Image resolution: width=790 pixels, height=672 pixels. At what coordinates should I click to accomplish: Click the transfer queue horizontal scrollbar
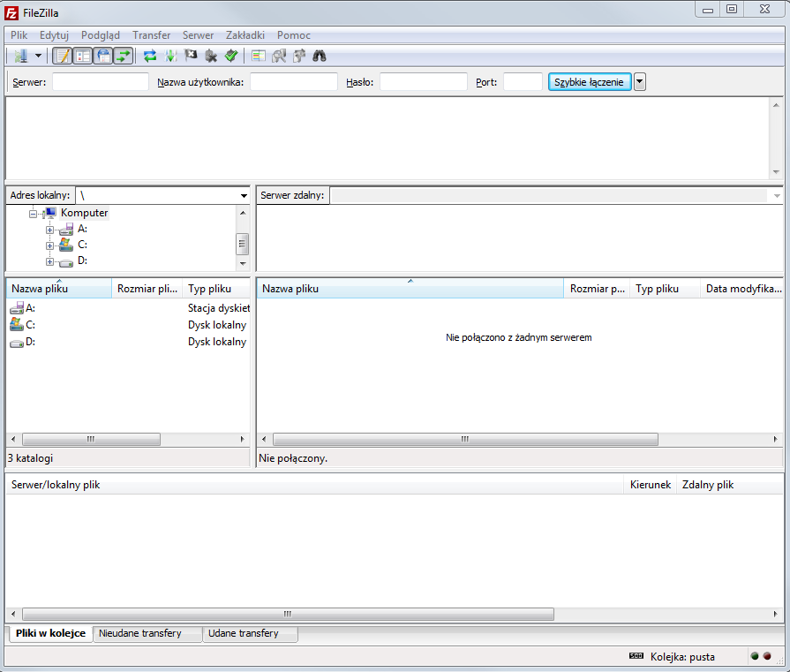(287, 614)
